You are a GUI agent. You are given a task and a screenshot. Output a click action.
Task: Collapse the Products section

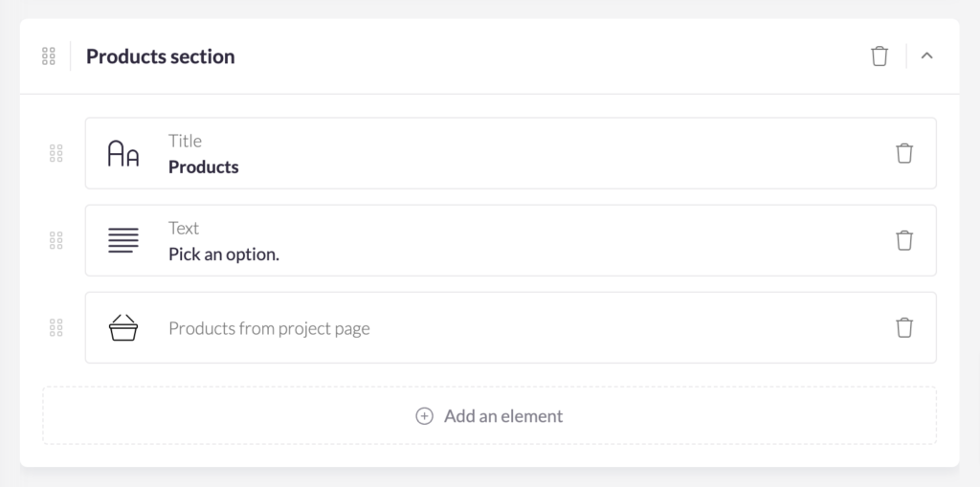926,56
